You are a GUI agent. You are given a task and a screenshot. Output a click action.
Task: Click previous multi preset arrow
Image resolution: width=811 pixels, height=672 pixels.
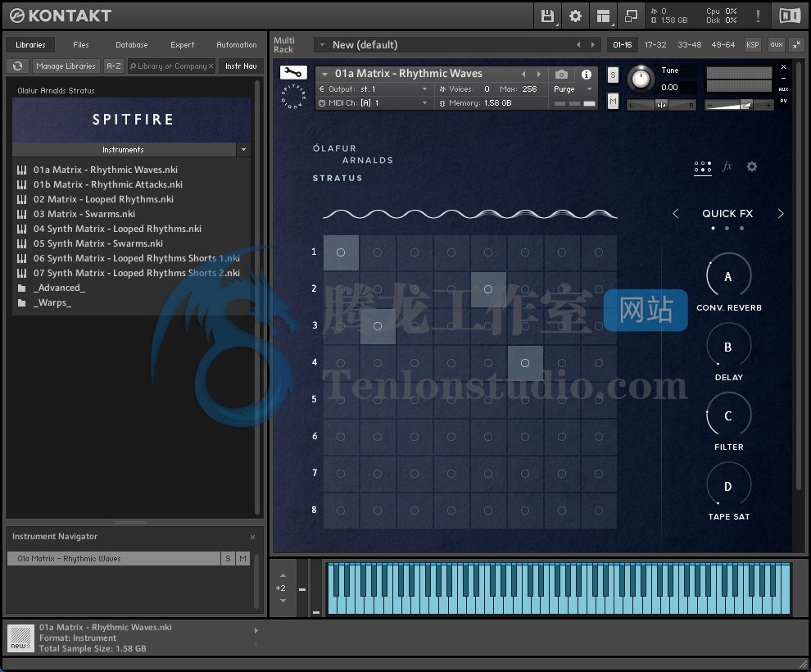(x=578, y=45)
